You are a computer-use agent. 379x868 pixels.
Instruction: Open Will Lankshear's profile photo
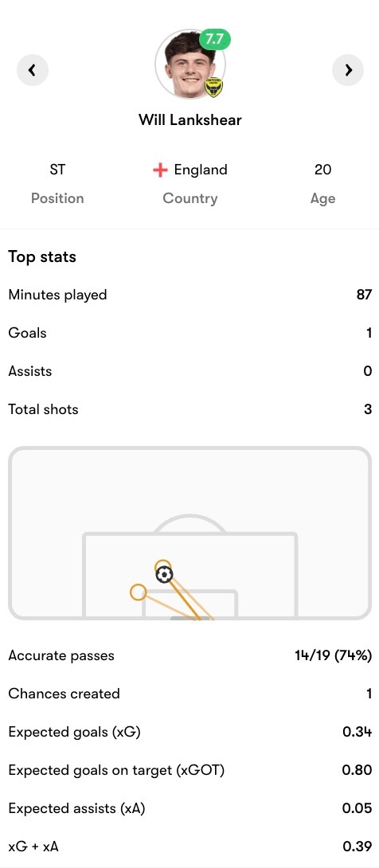(x=189, y=65)
